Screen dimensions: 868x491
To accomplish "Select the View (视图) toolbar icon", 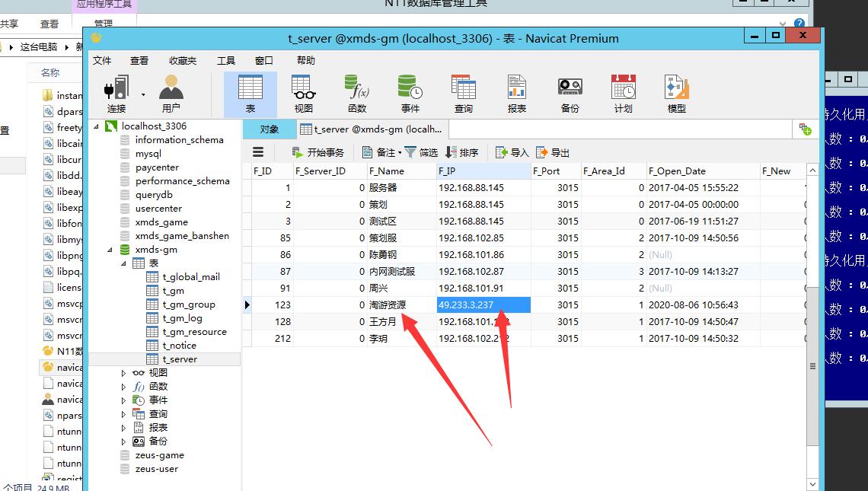I will [x=303, y=89].
